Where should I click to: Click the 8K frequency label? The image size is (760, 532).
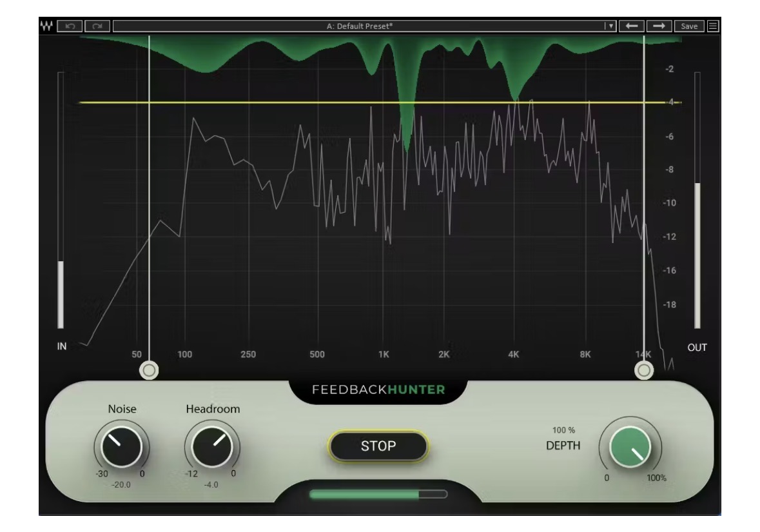pos(585,355)
